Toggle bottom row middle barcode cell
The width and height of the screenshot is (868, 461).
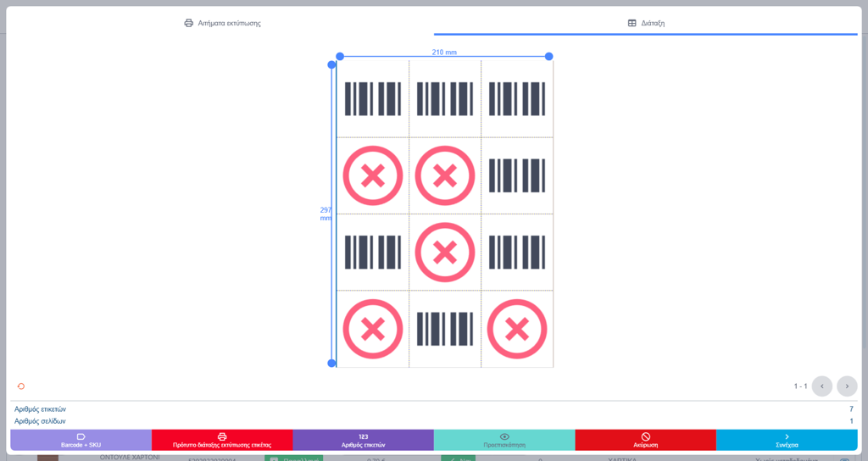point(445,329)
